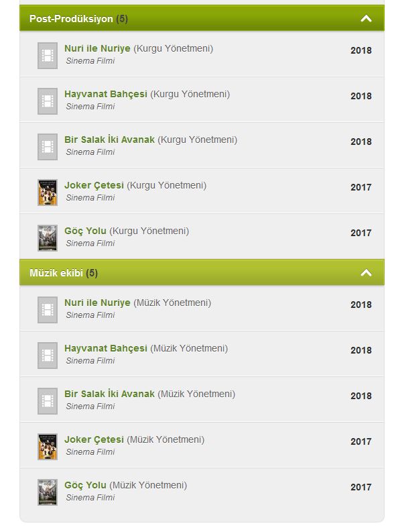The height and width of the screenshot is (532, 394).
Task: Click the Müzik ekibi (5) header title
Action: point(64,273)
